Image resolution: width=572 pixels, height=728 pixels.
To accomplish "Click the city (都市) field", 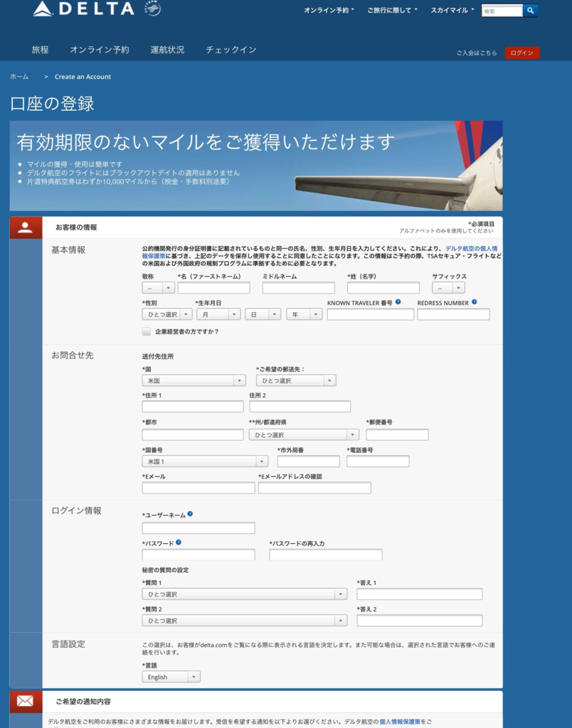I will (x=193, y=435).
